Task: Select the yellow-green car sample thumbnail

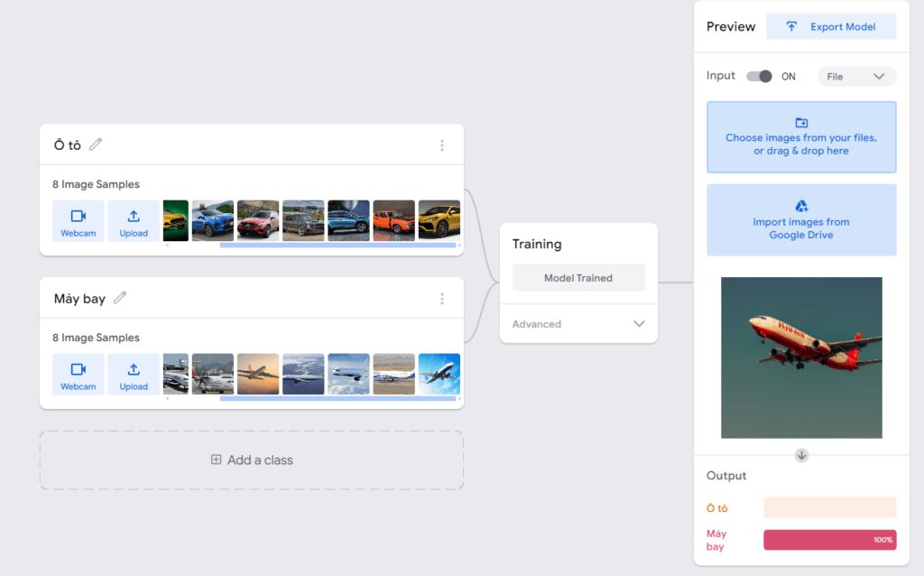Action: [x=176, y=220]
